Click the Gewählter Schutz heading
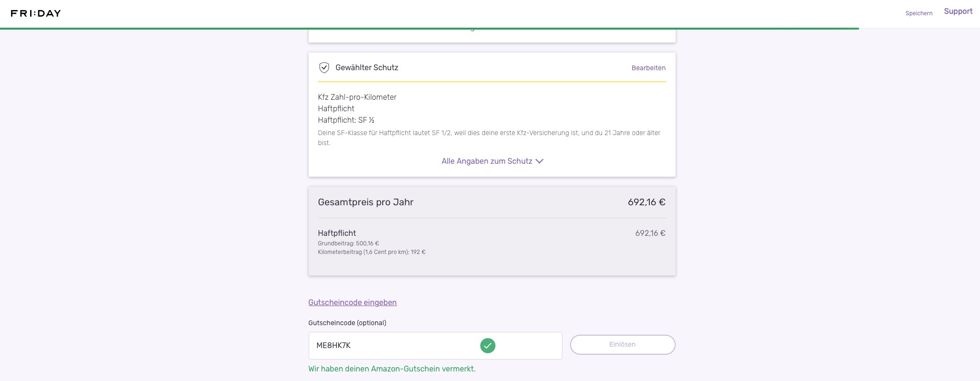The height and width of the screenshot is (381, 980). [366, 68]
